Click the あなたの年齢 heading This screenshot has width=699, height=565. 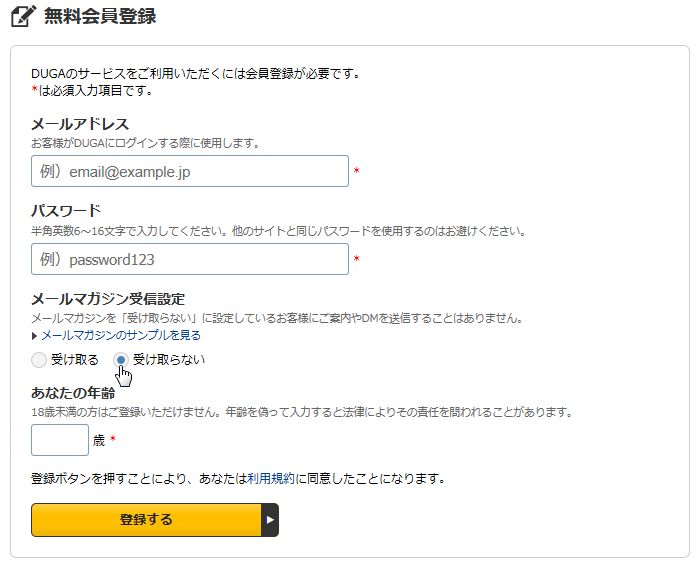tap(73, 393)
